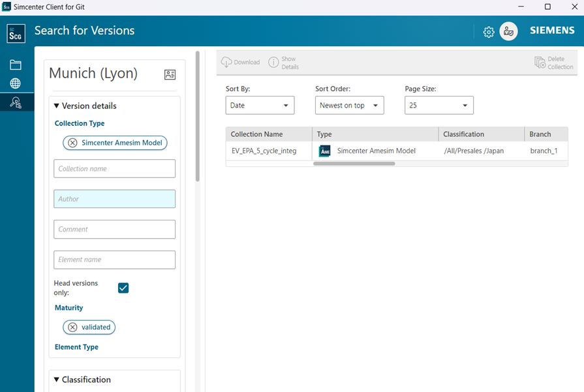Click the Type column header
The height and width of the screenshot is (392, 584).
[375, 134]
